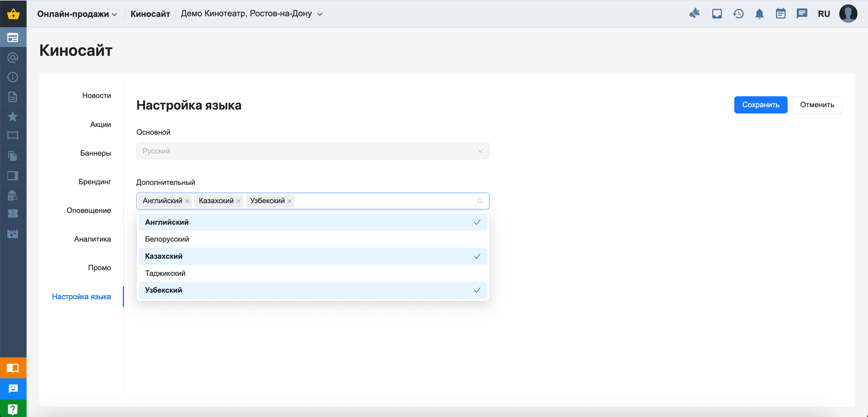Select Белорусский in the language list
This screenshot has width=868, height=417.
click(x=312, y=239)
